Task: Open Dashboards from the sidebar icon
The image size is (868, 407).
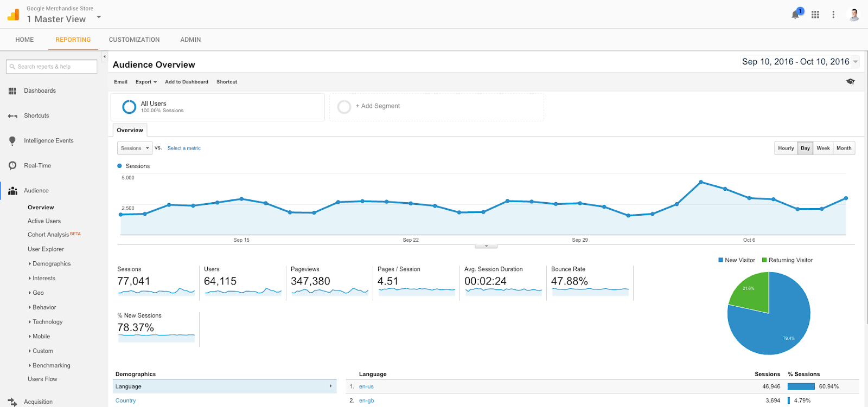Action: (x=12, y=91)
